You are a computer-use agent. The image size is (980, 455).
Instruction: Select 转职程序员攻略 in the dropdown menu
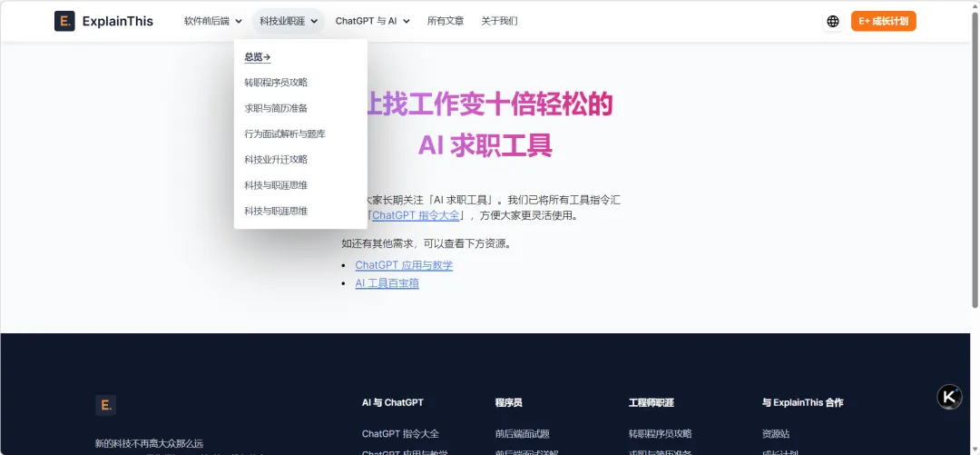(276, 83)
